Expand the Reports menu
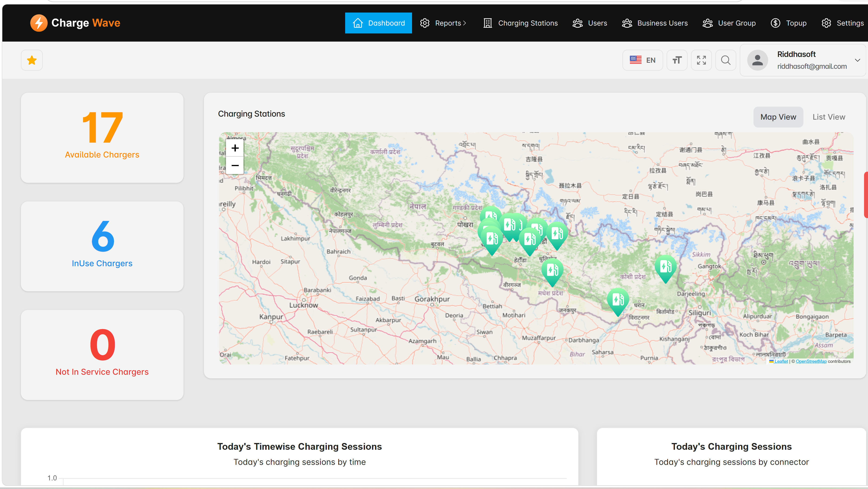This screenshot has height=489, width=868. click(443, 23)
